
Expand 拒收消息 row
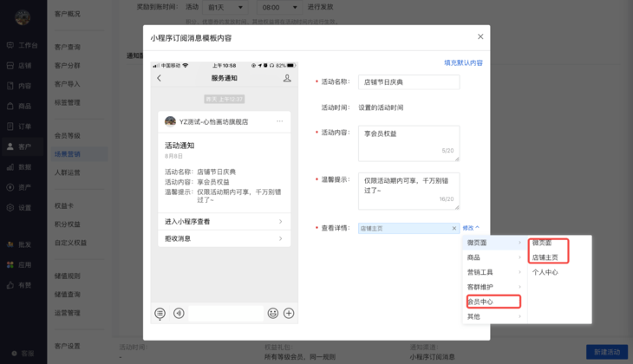click(224, 238)
